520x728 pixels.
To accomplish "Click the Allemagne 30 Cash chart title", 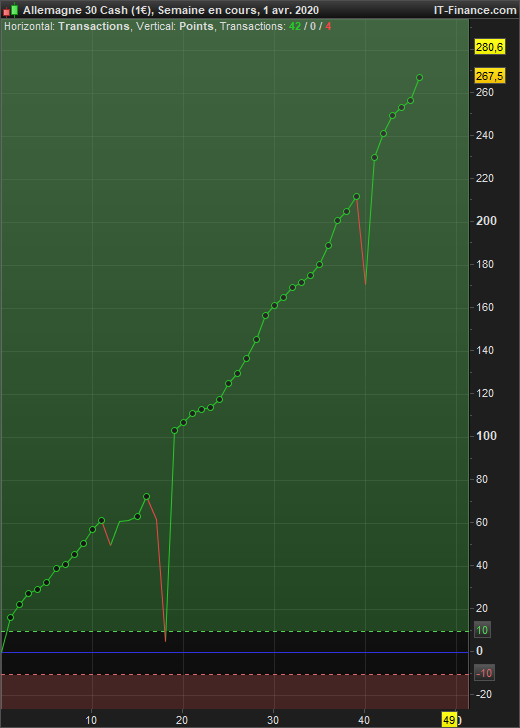I will (x=171, y=10).
